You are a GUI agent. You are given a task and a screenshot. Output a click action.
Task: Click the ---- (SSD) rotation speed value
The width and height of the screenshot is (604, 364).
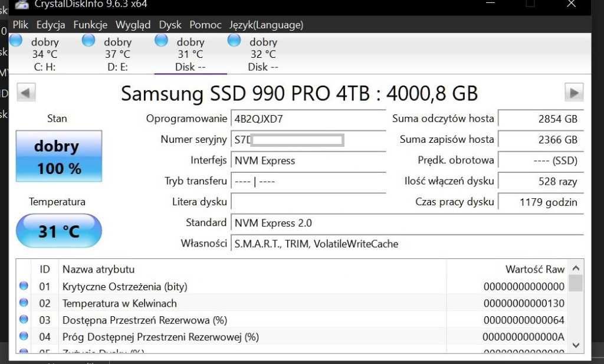(x=541, y=160)
